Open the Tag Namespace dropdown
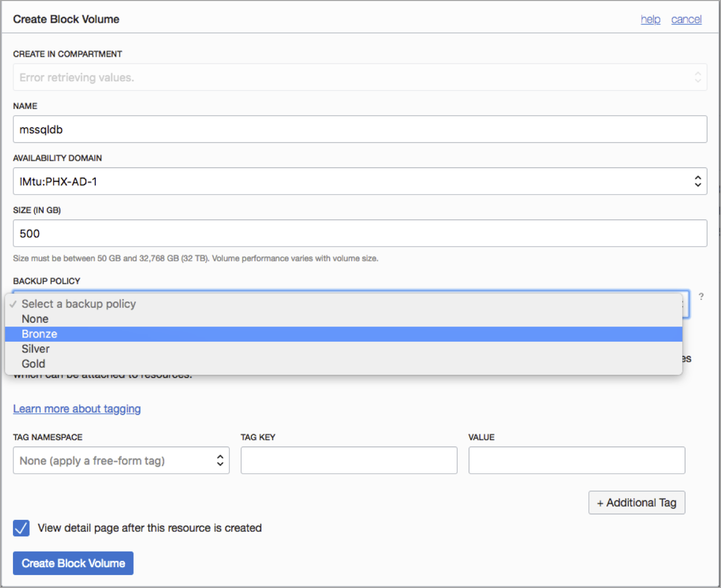 click(x=121, y=460)
